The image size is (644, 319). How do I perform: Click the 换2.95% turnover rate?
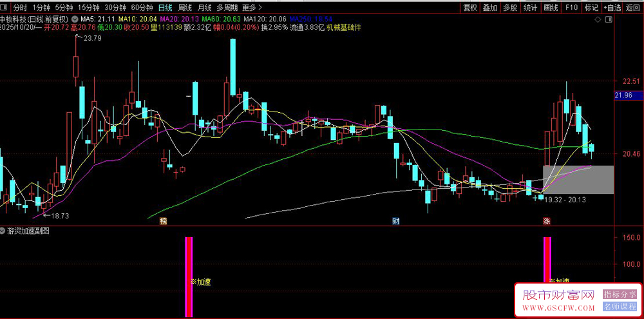click(x=274, y=28)
